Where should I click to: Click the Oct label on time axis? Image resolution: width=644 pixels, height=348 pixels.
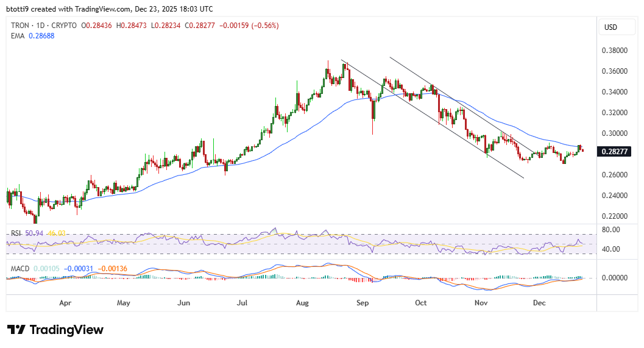pyautogui.click(x=420, y=302)
